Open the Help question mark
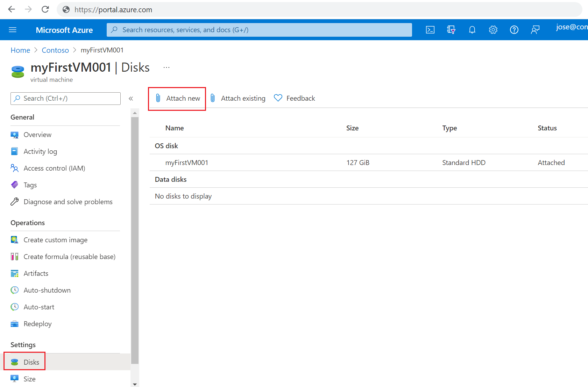The width and height of the screenshot is (588, 387). (514, 30)
